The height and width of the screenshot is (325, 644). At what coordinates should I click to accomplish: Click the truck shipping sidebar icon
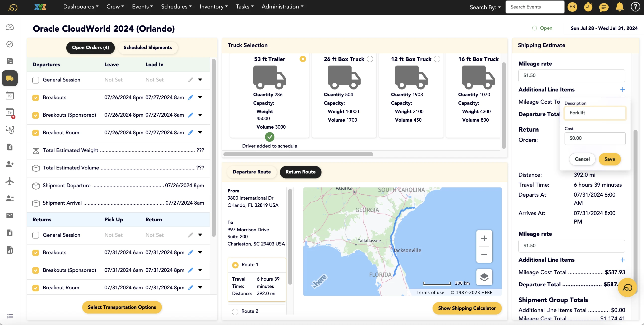(10, 78)
